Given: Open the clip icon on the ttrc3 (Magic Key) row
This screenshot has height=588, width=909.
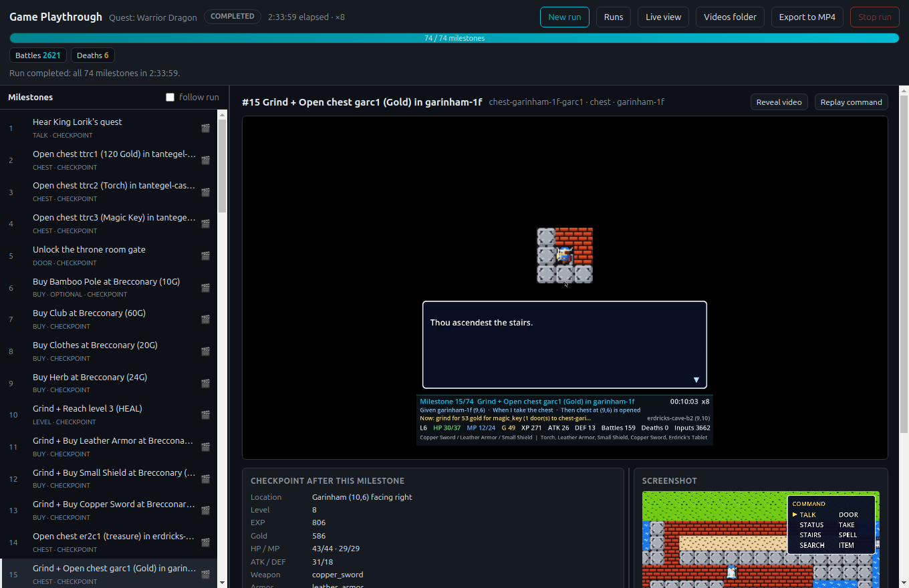Looking at the screenshot, I should (206, 224).
